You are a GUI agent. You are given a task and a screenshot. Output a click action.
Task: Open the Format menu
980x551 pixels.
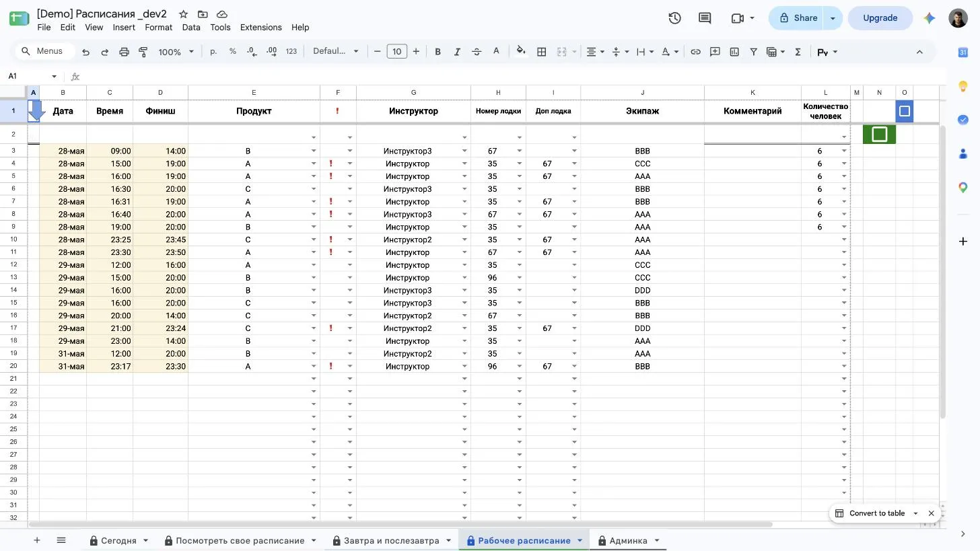pos(158,28)
